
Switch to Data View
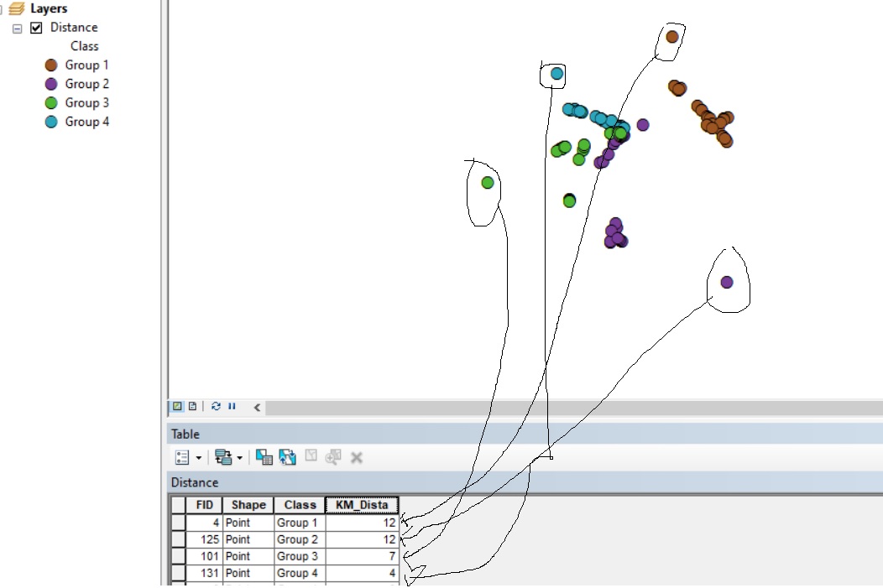click(177, 406)
